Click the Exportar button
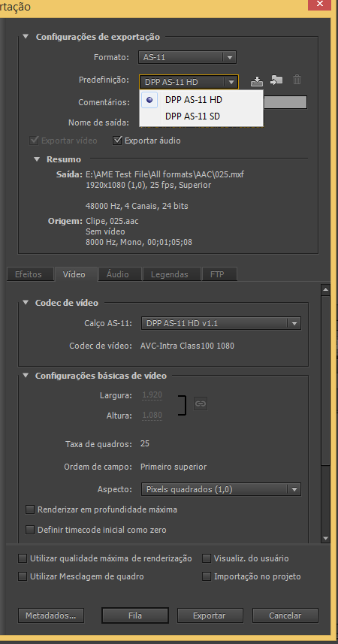Image resolution: width=338 pixels, height=644 pixels. click(x=210, y=615)
